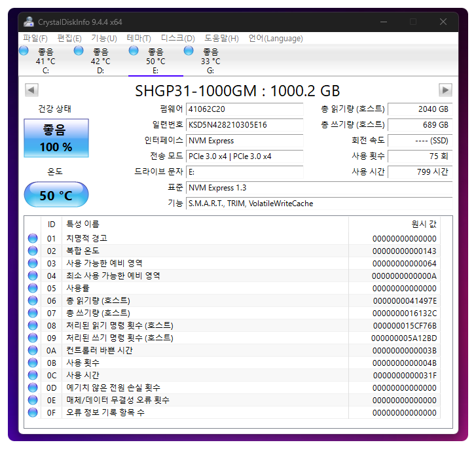Click the blue status orb for drive D:

click(79, 50)
